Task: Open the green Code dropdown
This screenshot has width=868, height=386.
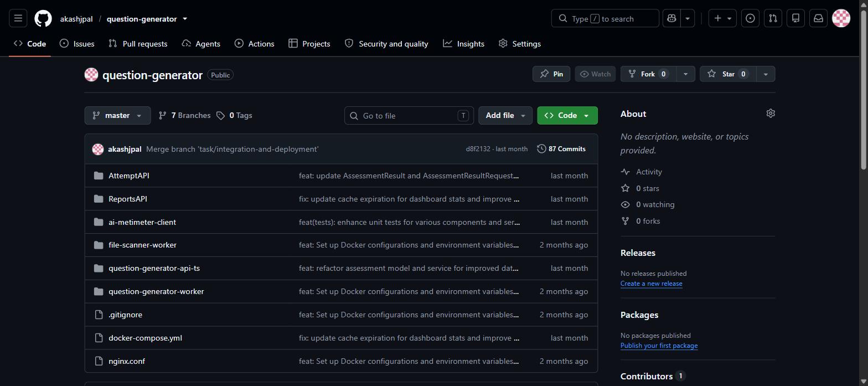Action: 567,115
